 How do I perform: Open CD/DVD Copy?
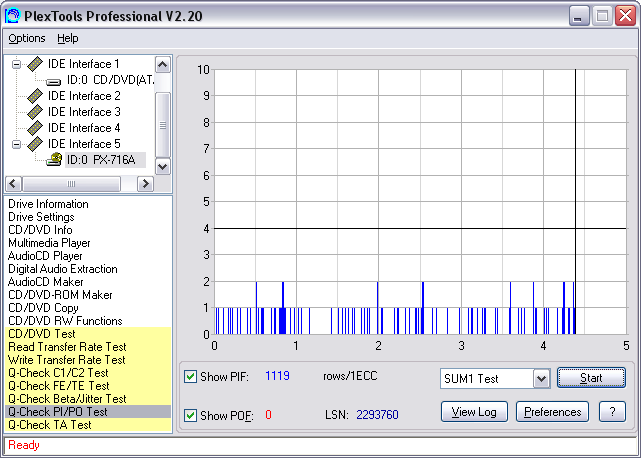(43, 308)
